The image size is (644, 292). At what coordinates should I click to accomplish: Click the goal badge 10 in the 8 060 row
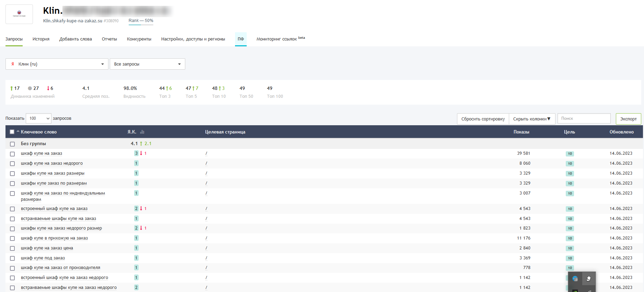point(570,164)
